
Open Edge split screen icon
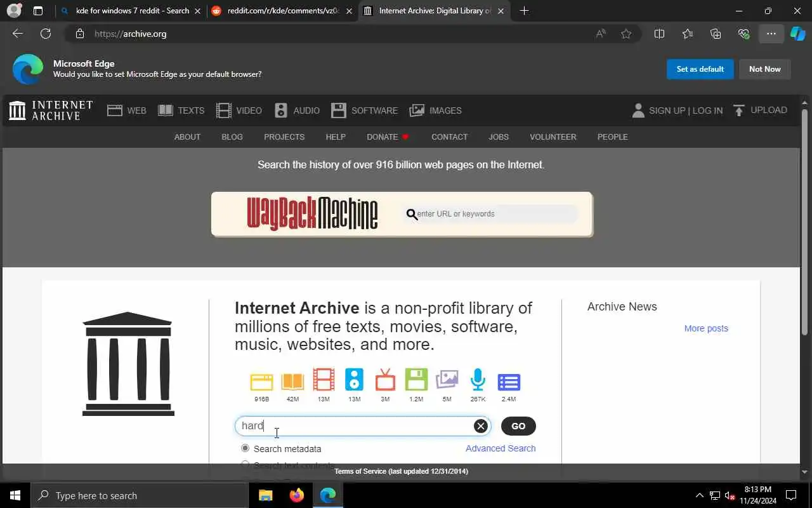tap(659, 34)
